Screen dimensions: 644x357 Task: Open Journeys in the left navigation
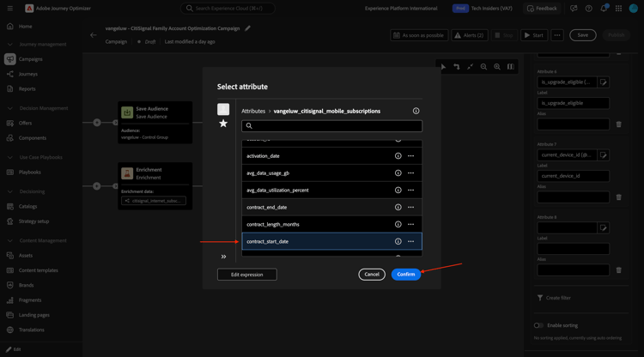28,74
